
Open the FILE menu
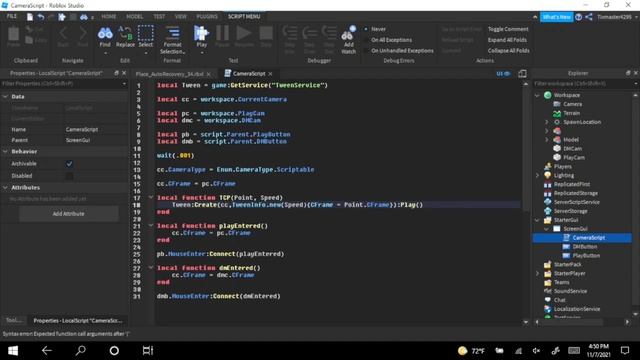(x=12, y=16)
